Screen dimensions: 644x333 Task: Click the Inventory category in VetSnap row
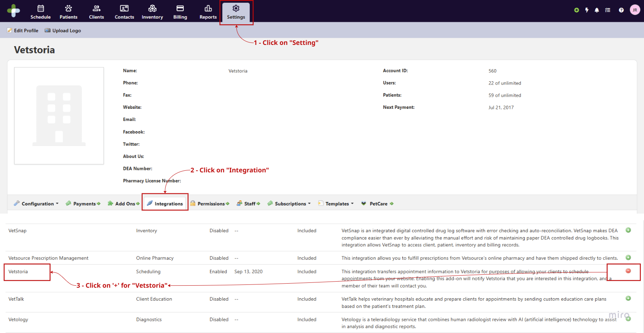147,231
